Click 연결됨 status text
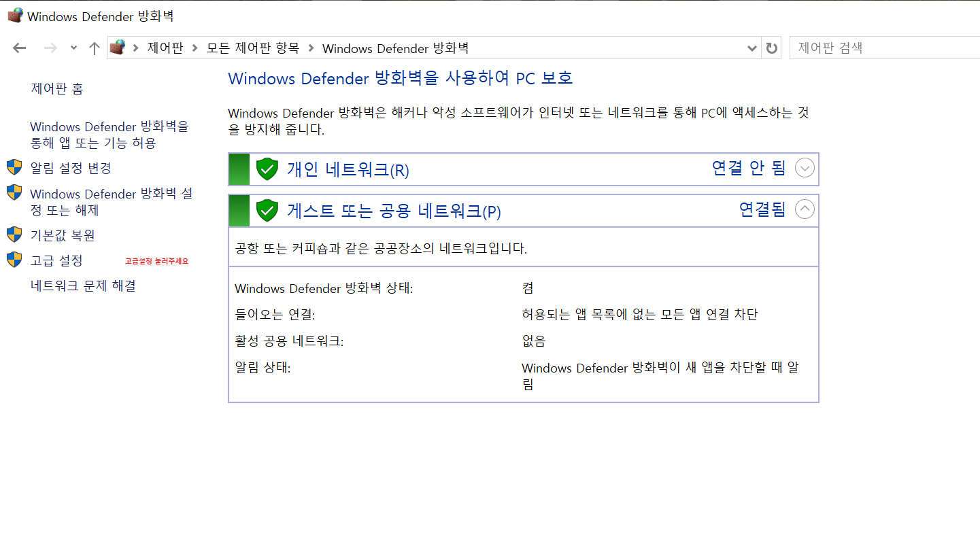The height and width of the screenshot is (537, 980). click(x=762, y=209)
